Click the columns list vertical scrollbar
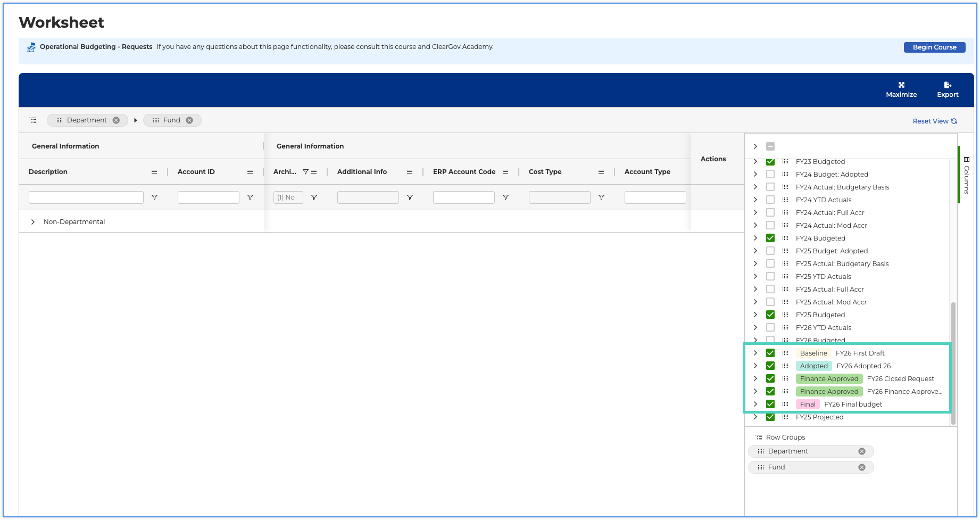 tap(953, 364)
